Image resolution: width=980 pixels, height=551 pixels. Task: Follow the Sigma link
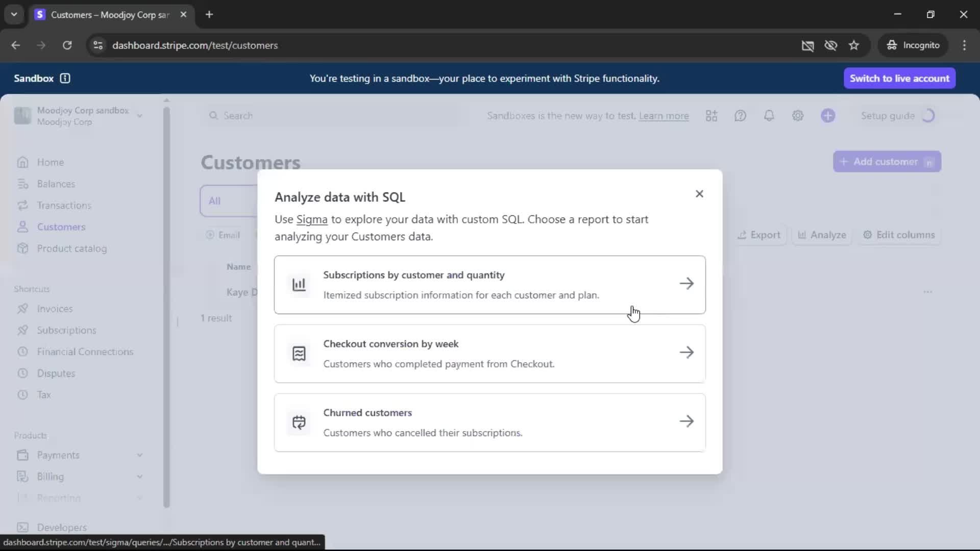[x=311, y=219]
